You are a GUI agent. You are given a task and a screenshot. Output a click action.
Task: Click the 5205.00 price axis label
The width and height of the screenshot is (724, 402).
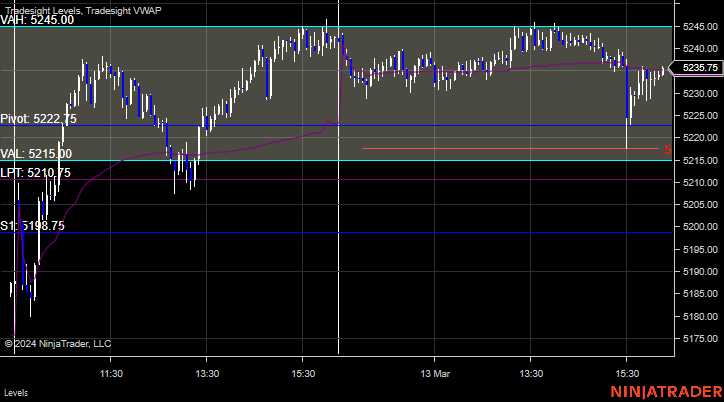coord(700,204)
